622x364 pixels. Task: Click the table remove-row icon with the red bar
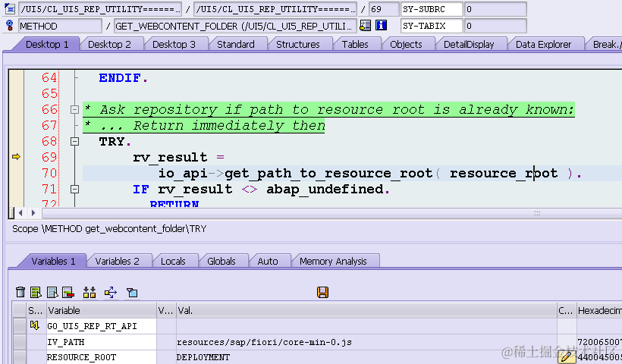click(x=68, y=293)
